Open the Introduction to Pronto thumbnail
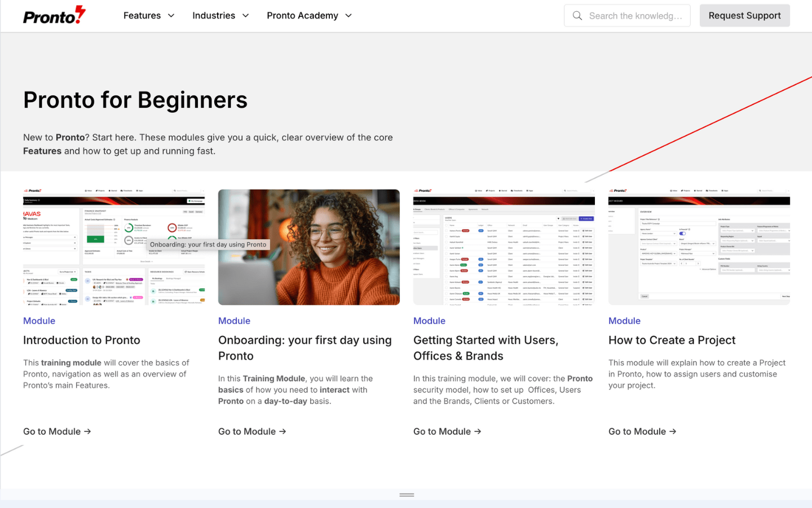Image resolution: width=812 pixels, height=508 pixels. [114, 247]
